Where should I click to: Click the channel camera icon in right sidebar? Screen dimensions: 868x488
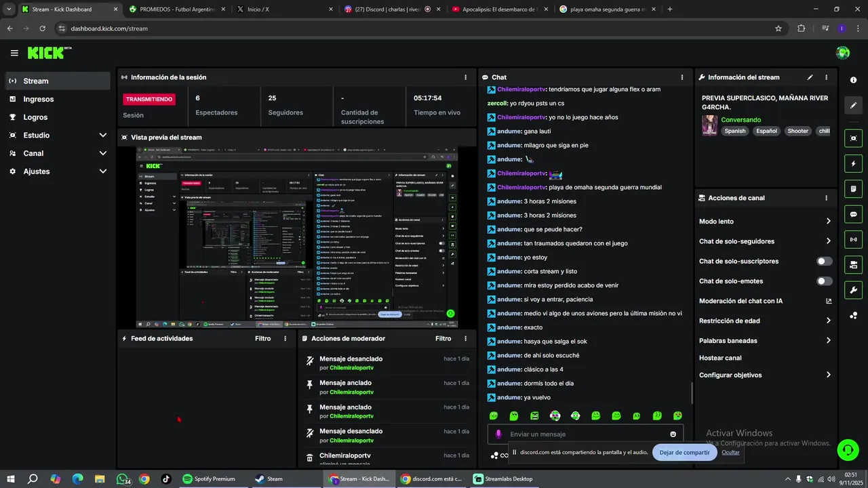[x=853, y=264]
